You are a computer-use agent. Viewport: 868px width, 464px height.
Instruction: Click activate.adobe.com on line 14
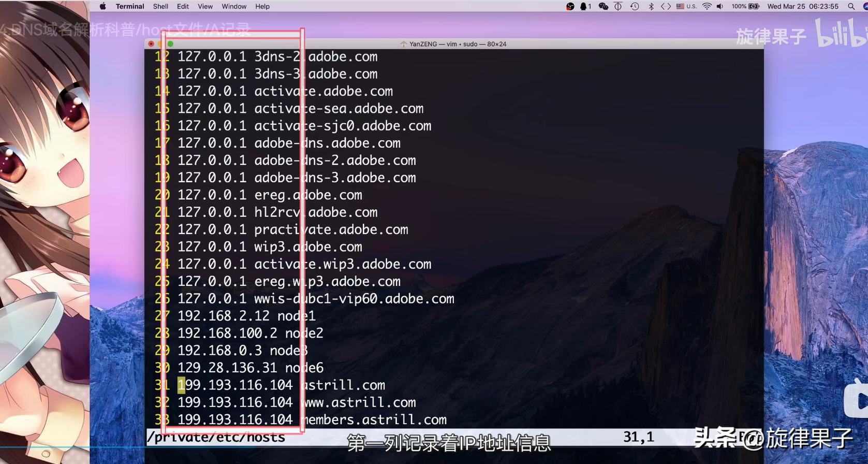click(323, 91)
